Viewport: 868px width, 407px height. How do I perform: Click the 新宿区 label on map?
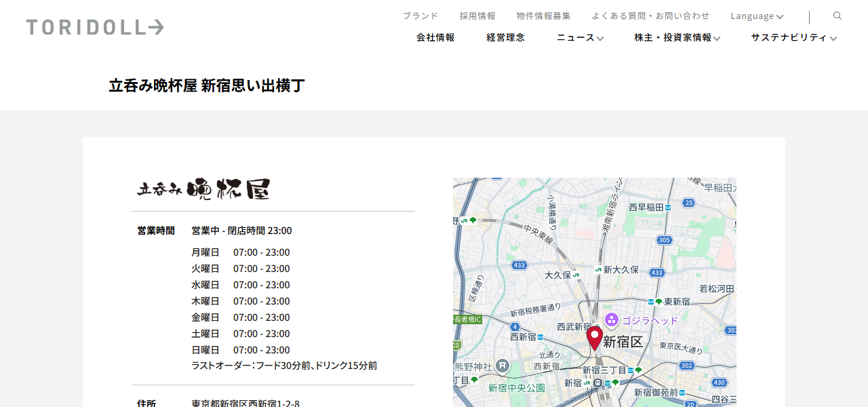[x=623, y=342]
